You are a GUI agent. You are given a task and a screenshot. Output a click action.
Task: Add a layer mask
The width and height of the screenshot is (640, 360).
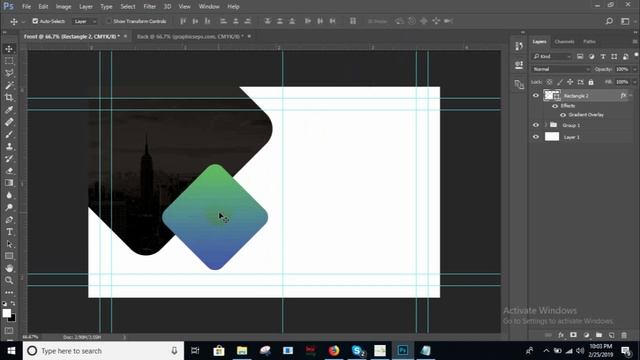click(x=573, y=335)
